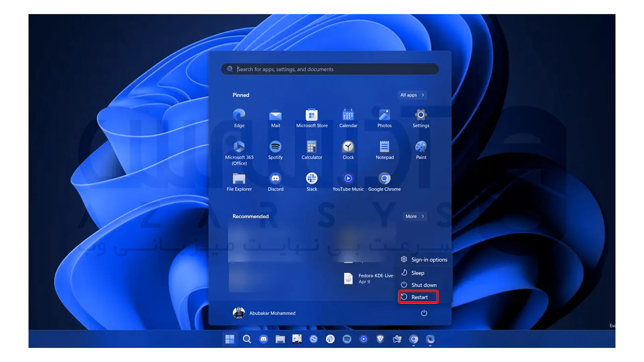Open File Explorer from the taskbar

(x=280, y=339)
